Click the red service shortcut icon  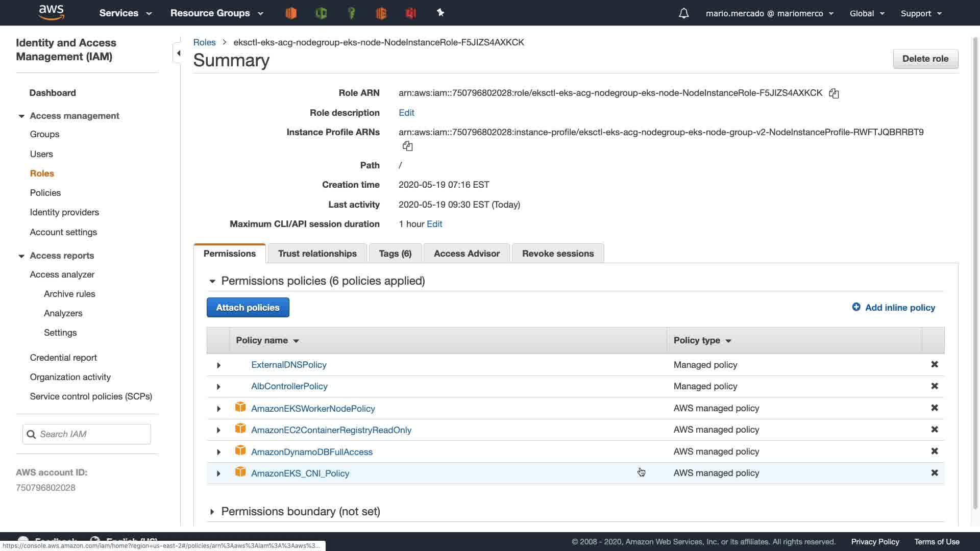tap(411, 13)
